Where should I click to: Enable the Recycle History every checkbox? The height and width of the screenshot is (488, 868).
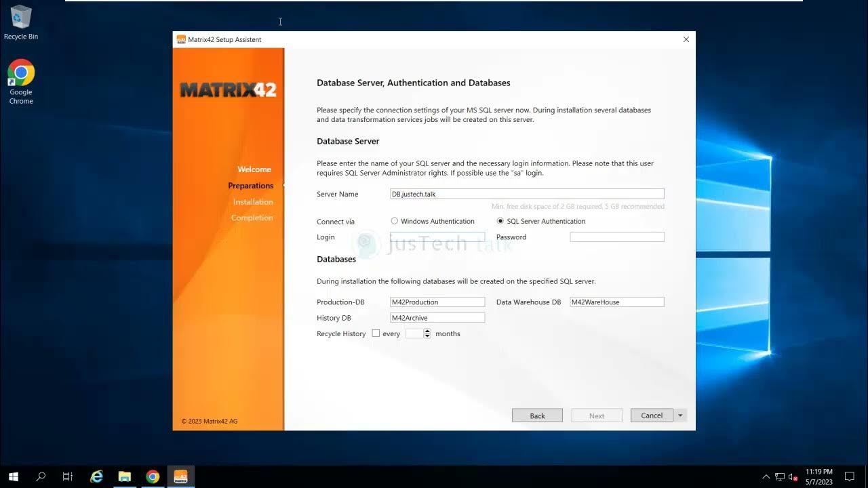point(376,333)
